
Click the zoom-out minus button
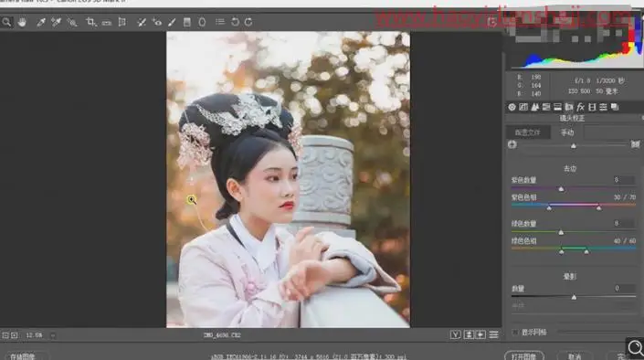(5, 335)
